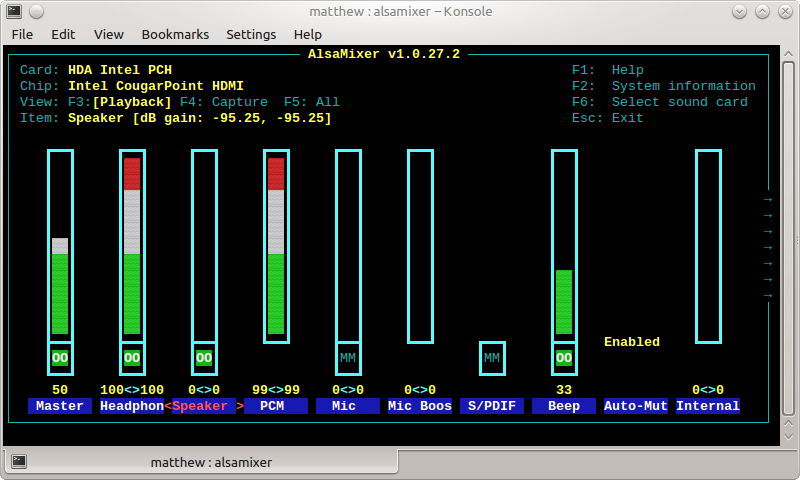Click the 'AlsaMixer v1.0.27.2' title text
800x480 pixels.
[384, 54]
